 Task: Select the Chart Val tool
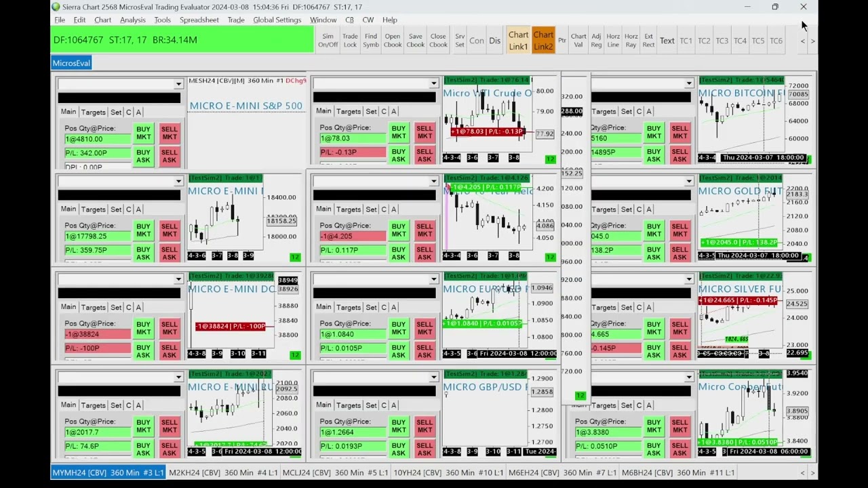click(578, 41)
